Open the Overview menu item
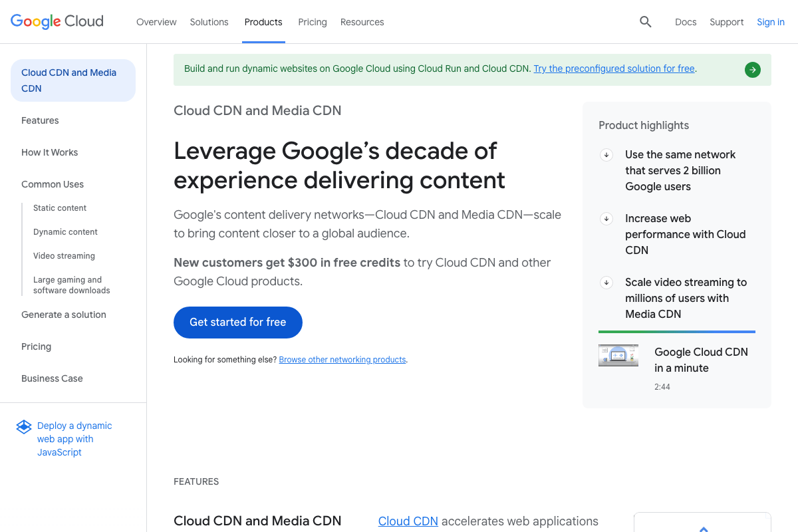This screenshot has width=798, height=532. 156,22
